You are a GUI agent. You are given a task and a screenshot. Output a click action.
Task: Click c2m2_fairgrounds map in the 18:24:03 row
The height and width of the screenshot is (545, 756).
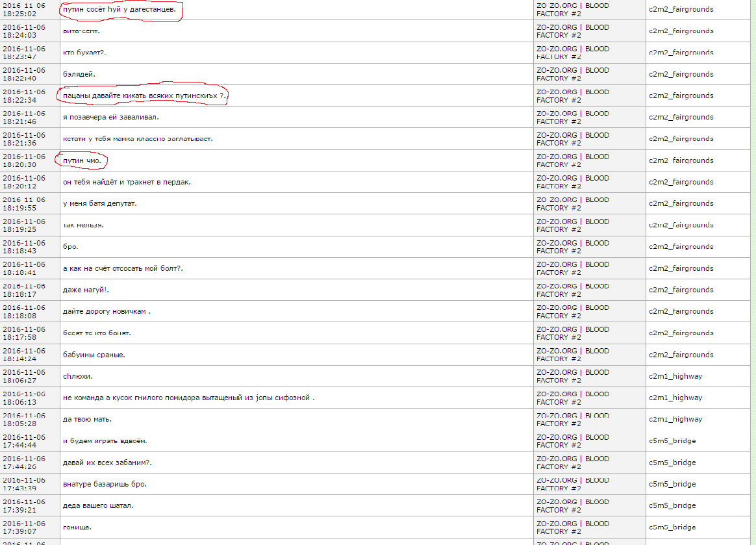point(681,31)
